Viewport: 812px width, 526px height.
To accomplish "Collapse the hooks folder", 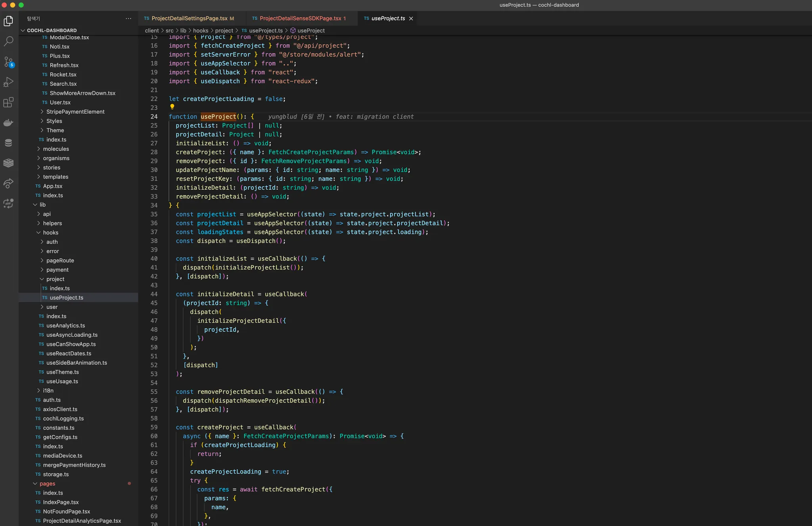I will point(50,233).
